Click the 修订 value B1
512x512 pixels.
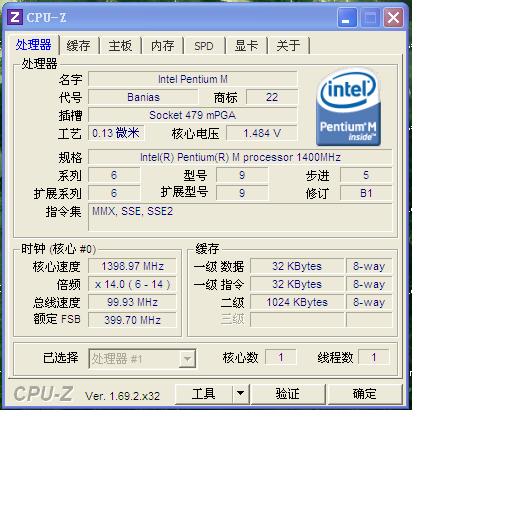(366, 193)
